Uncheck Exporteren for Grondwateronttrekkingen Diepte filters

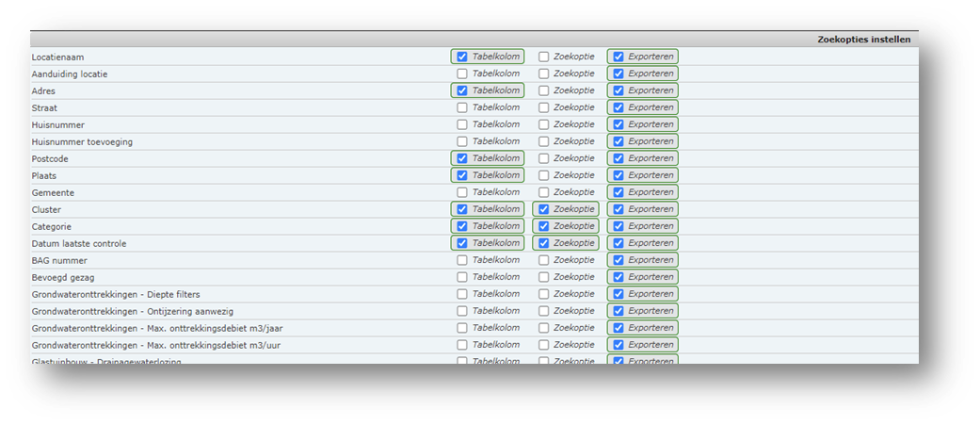pos(618,294)
